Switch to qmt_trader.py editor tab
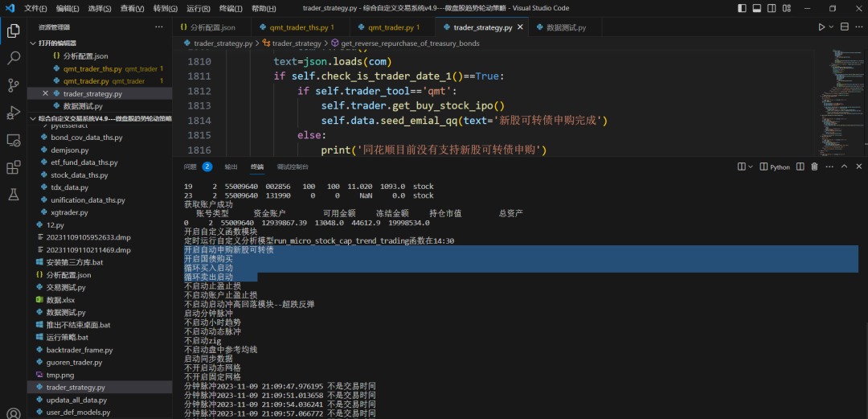Screen dimensions: 868x419 392,27
